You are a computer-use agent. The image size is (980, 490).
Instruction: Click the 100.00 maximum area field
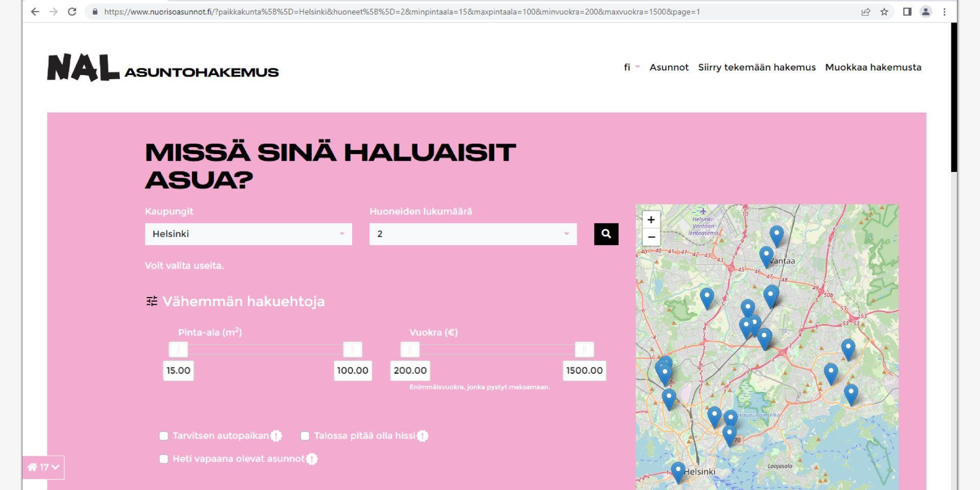click(x=353, y=371)
